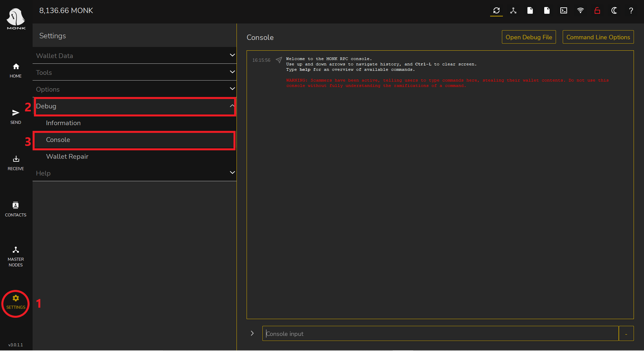Screen dimensions: 644x351
Task: Expand the Wallet Data section
Action: [134, 55]
